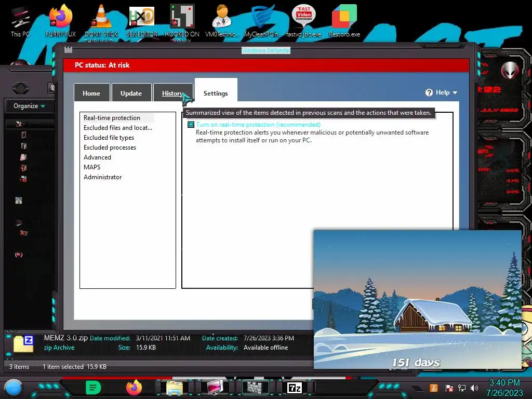Viewport: 532px width, 399px height.
Task: Select Windows Defender taskbar button
Action: (255, 388)
